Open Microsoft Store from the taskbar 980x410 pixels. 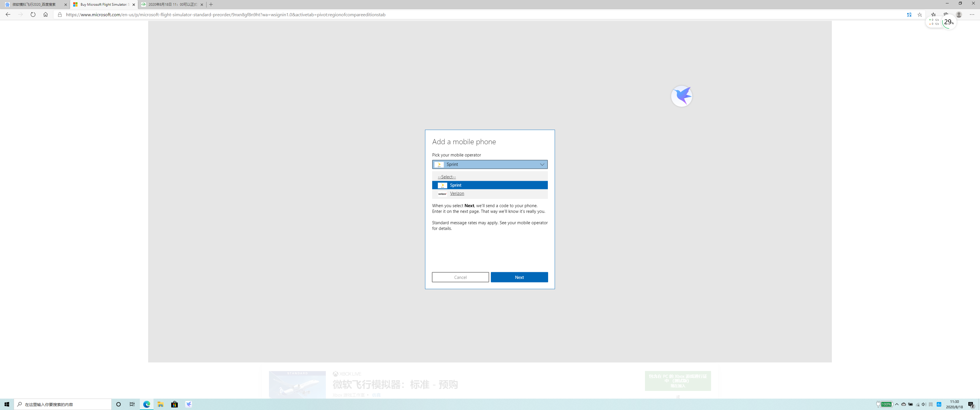point(174,404)
